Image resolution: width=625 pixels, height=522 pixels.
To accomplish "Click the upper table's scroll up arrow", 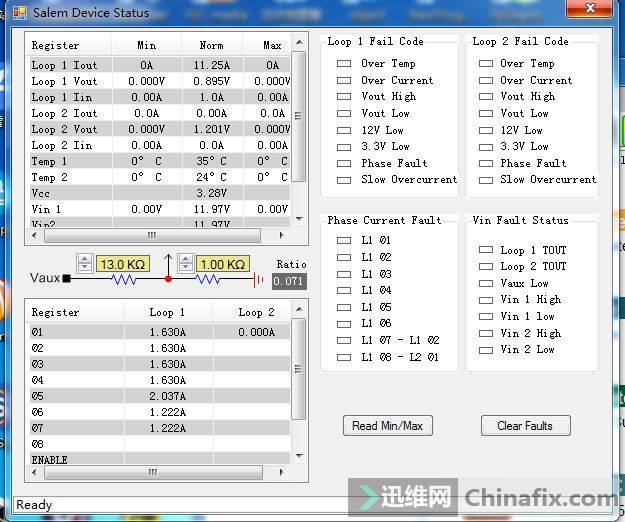I will [299, 42].
